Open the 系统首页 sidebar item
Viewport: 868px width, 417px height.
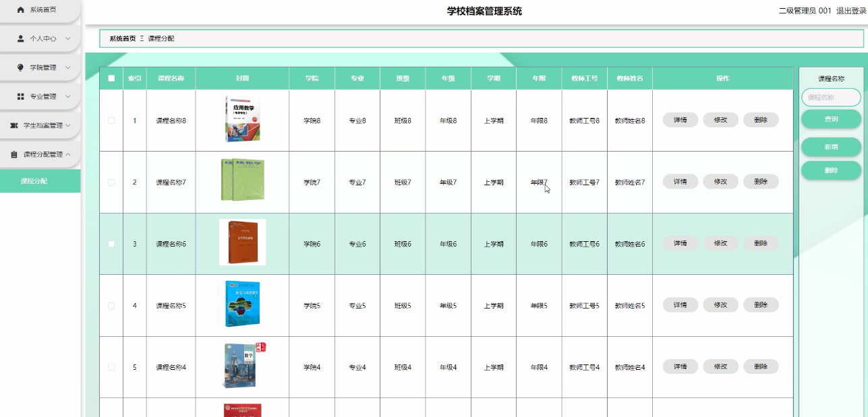pos(40,10)
